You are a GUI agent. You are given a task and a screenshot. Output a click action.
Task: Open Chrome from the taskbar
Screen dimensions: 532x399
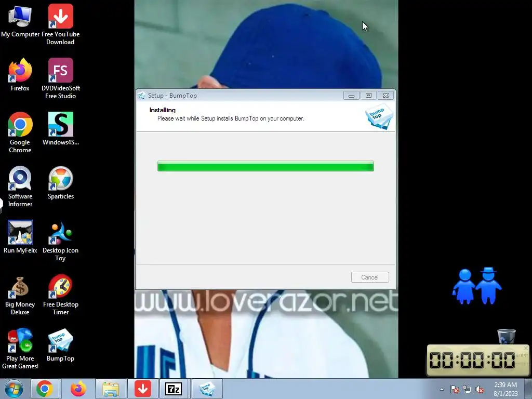pos(45,389)
